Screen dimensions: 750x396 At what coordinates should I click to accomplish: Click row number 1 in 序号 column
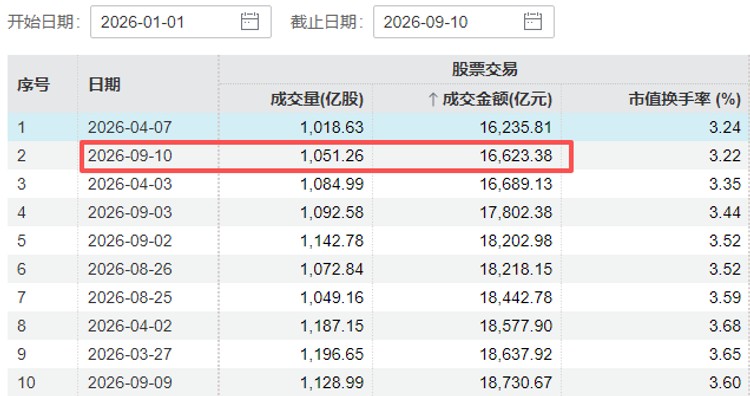(22, 127)
